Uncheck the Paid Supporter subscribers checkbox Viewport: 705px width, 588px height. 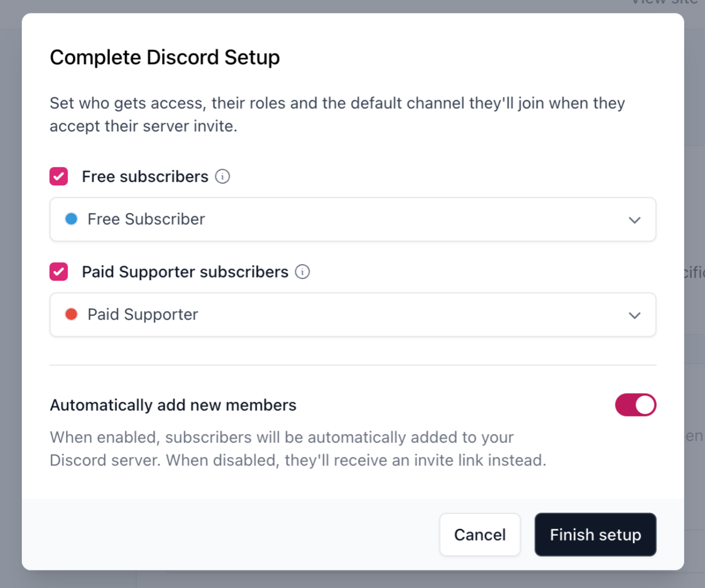pos(59,272)
